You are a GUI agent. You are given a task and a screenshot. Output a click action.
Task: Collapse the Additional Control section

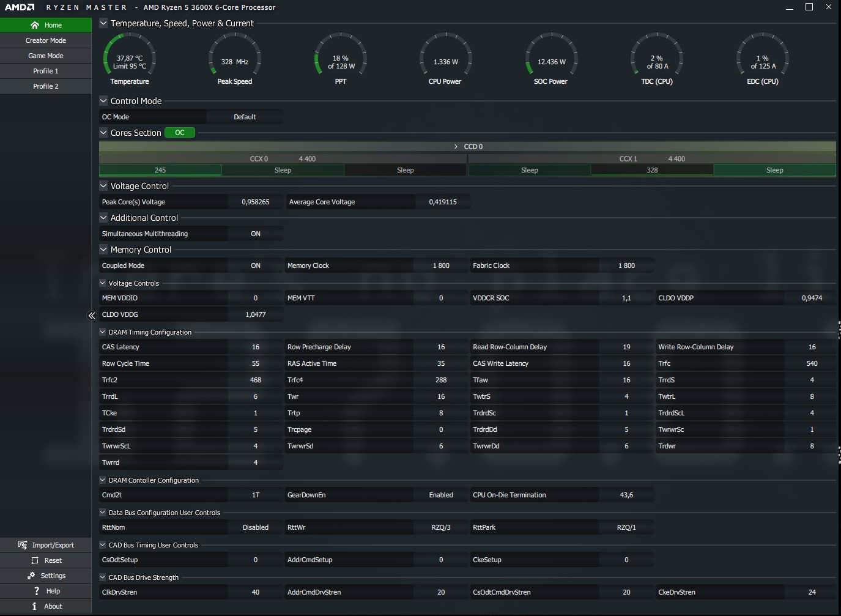tap(103, 218)
